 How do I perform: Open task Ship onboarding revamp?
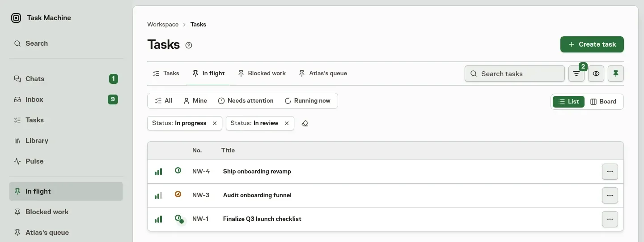[257, 172]
